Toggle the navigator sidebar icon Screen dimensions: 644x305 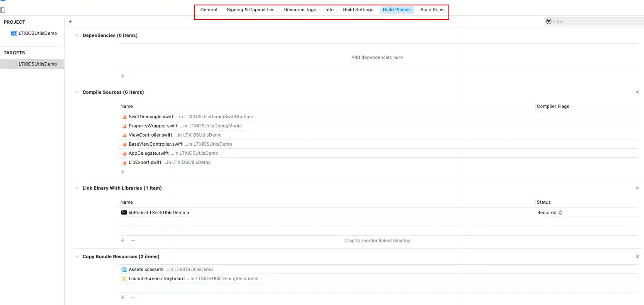2,10
